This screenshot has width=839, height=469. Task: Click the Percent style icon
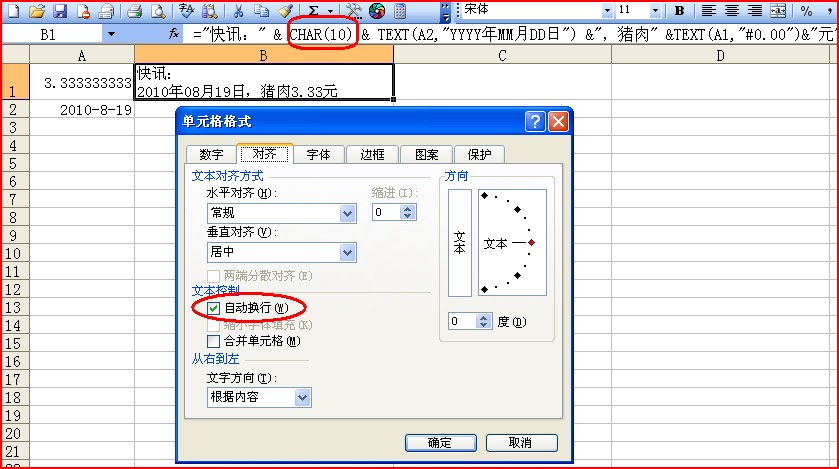(806, 11)
